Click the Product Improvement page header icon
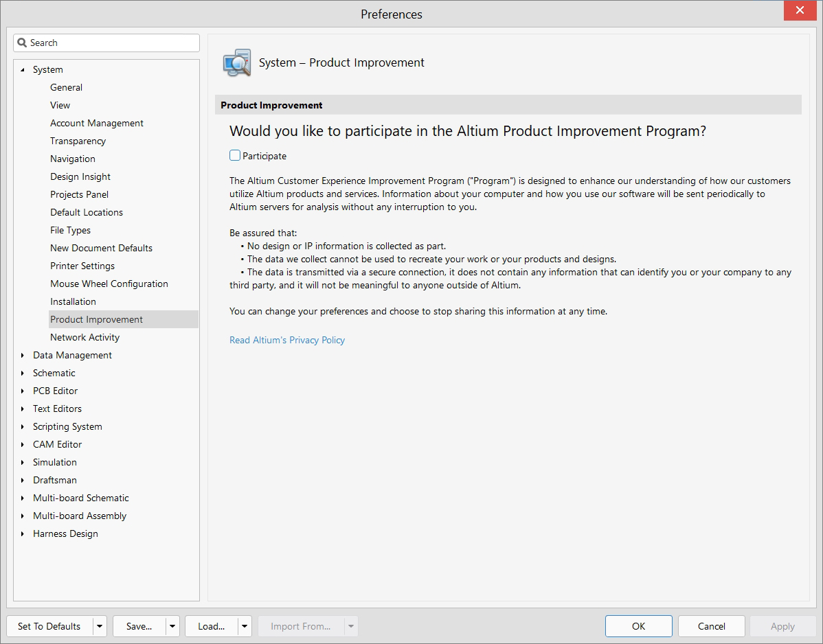Viewport: 823px width, 644px height. pos(237,62)
